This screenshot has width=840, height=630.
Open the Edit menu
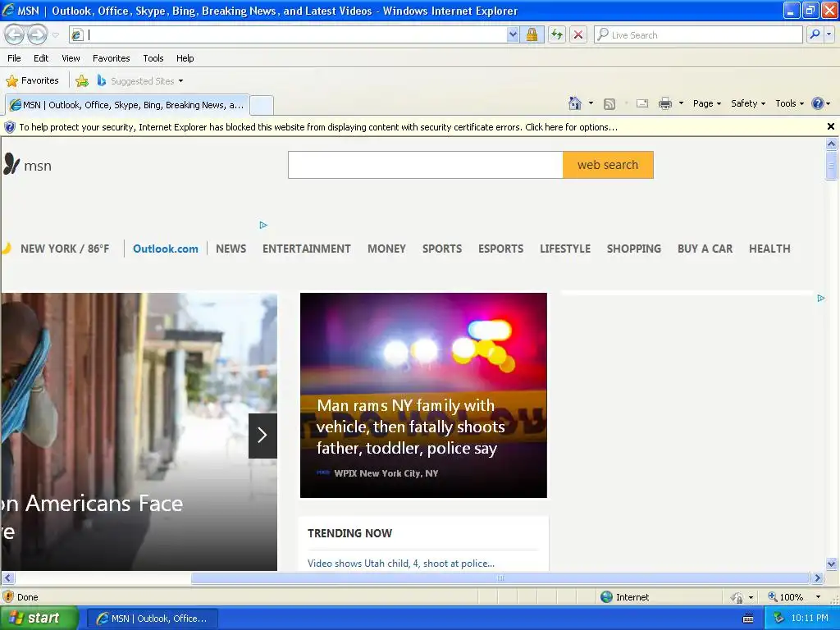(41, 58)
